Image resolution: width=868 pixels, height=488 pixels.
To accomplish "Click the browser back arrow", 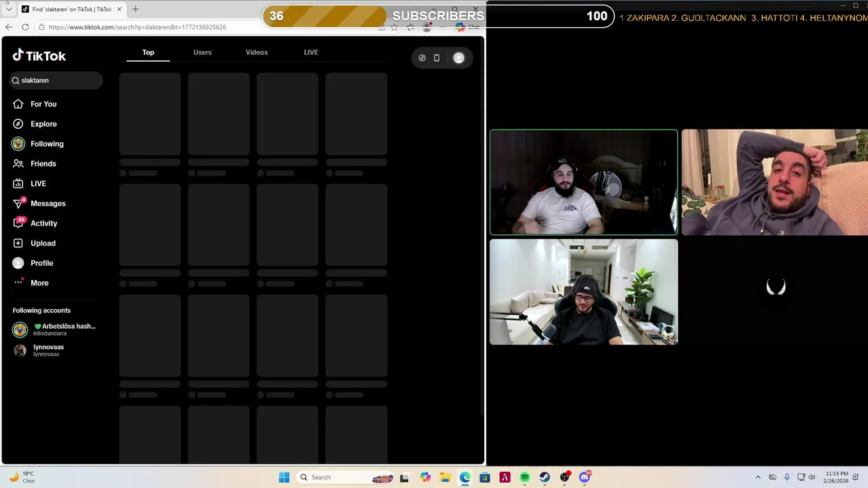I will coord(9,27).
